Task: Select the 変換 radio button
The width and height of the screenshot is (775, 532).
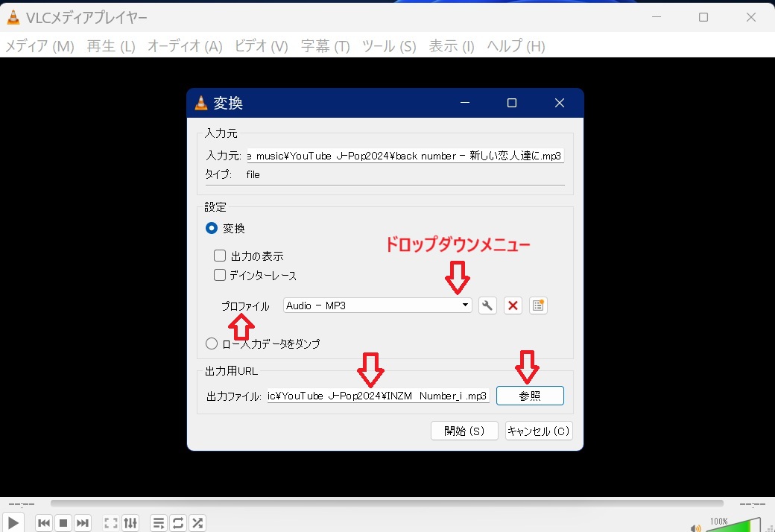Action: (x=212, y=228)
